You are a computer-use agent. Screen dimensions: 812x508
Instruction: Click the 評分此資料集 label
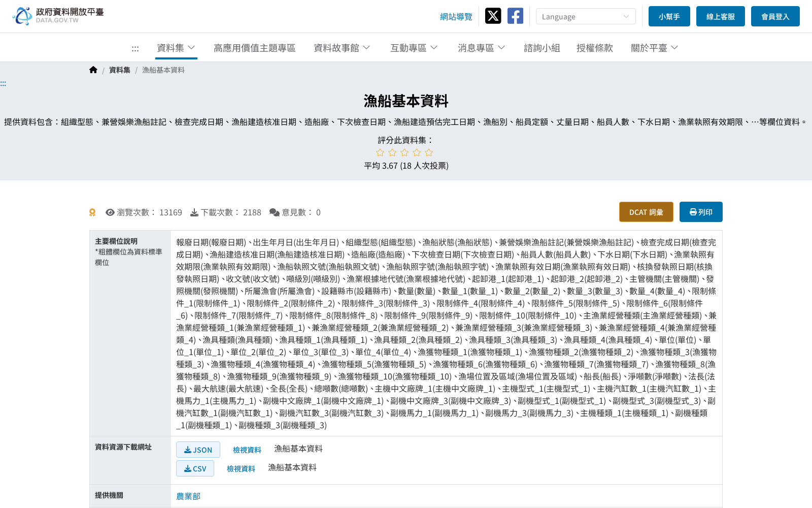pos(405,140)
